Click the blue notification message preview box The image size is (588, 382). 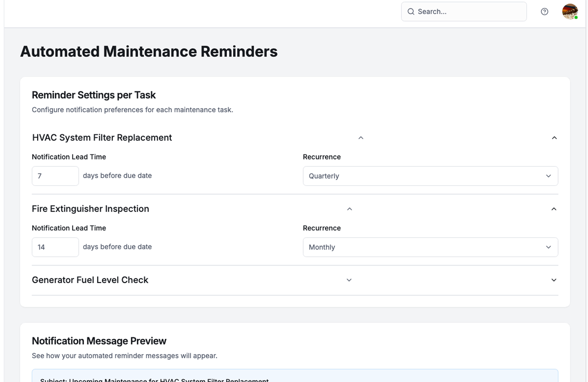point(295,376)
